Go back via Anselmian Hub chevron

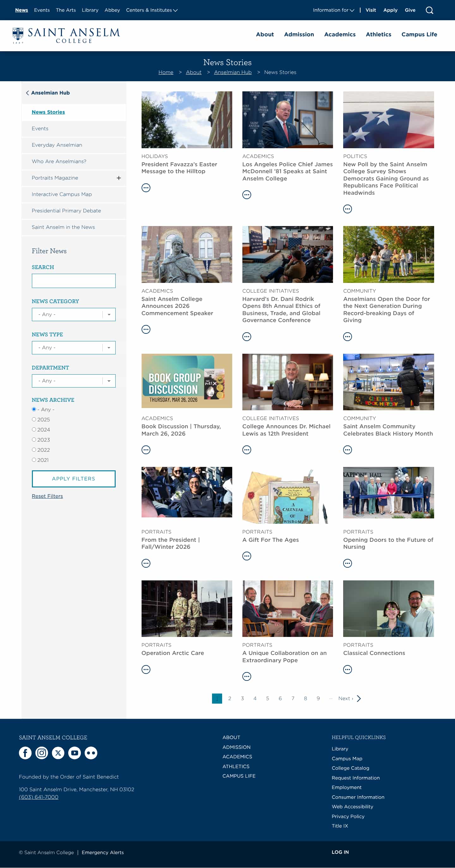pos(27,93)
